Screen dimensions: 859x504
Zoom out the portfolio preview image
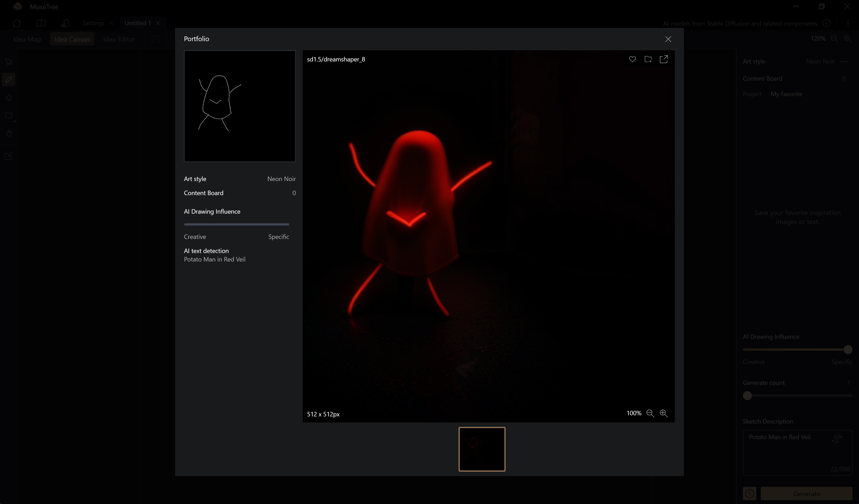(650, 413)
